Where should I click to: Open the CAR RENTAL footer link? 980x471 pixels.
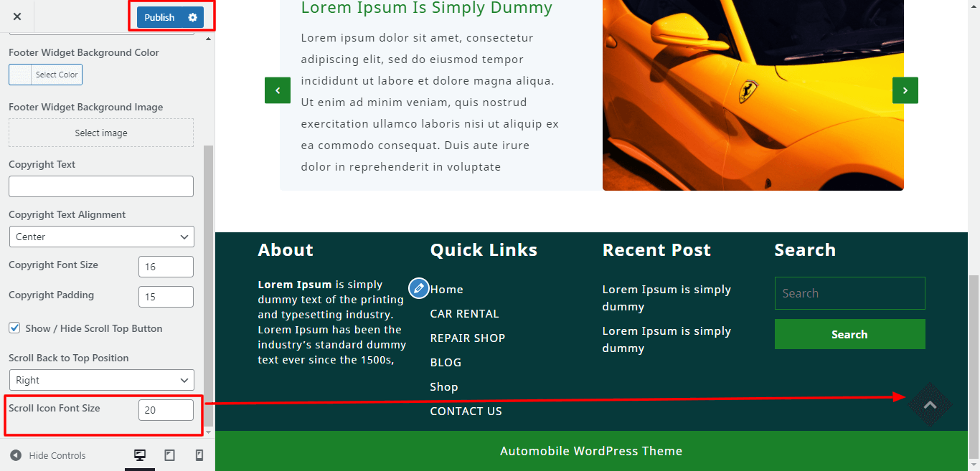pyautogui.click(x=464, y=314)
